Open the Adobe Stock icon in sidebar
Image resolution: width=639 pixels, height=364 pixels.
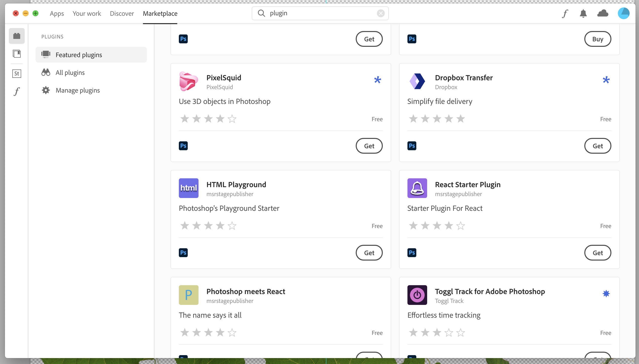coord(17,73)
